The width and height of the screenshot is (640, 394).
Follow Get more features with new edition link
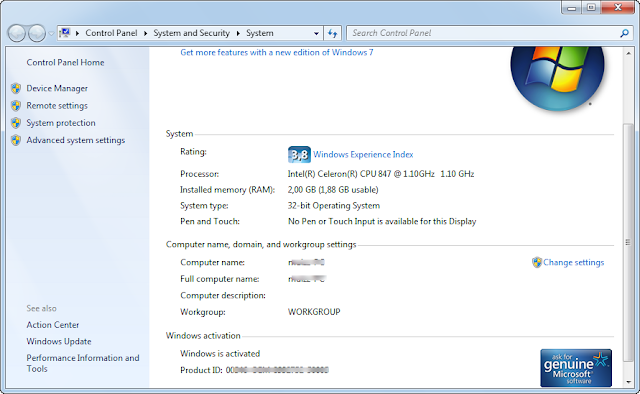tap(277, 52)
